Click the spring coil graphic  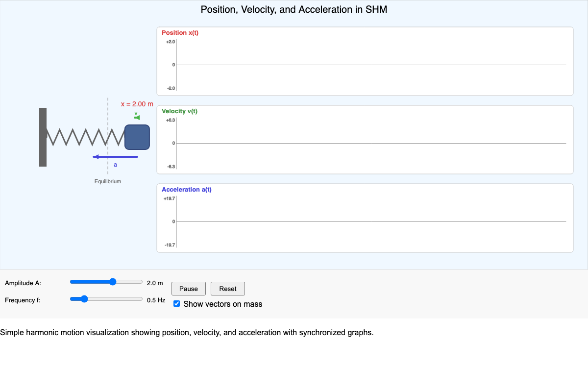tap(81, 137)
